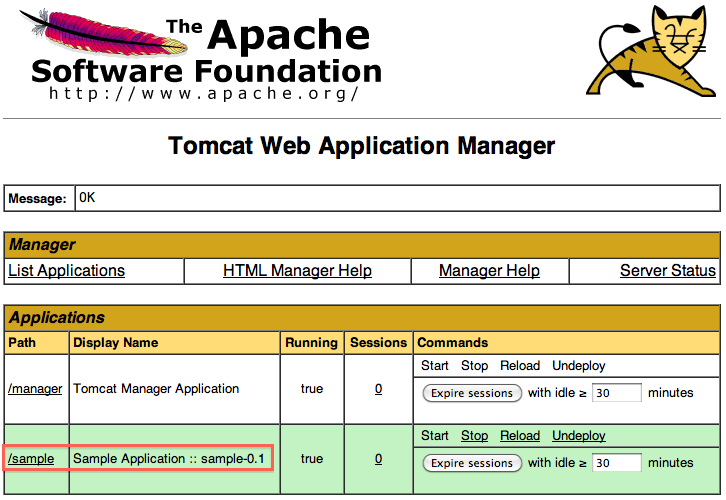Click the idle minutes field for /sample
726x500 pixels.
pyautogui.click(x=616, y=464)
